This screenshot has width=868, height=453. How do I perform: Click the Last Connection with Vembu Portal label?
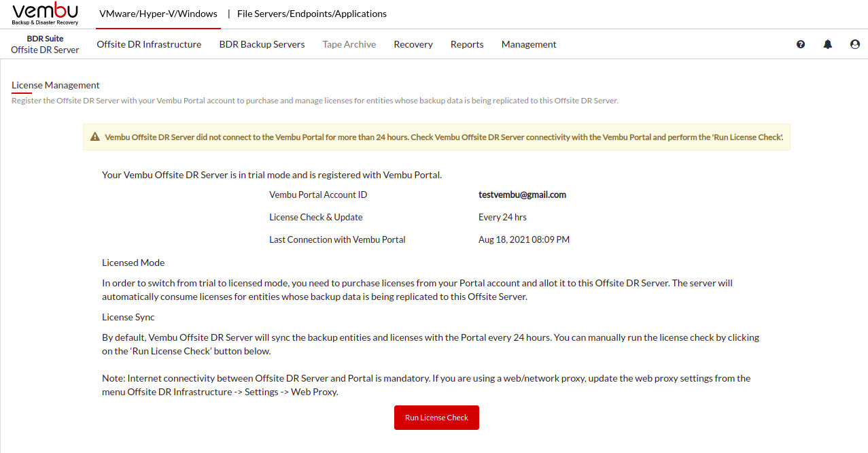[337, 239]
